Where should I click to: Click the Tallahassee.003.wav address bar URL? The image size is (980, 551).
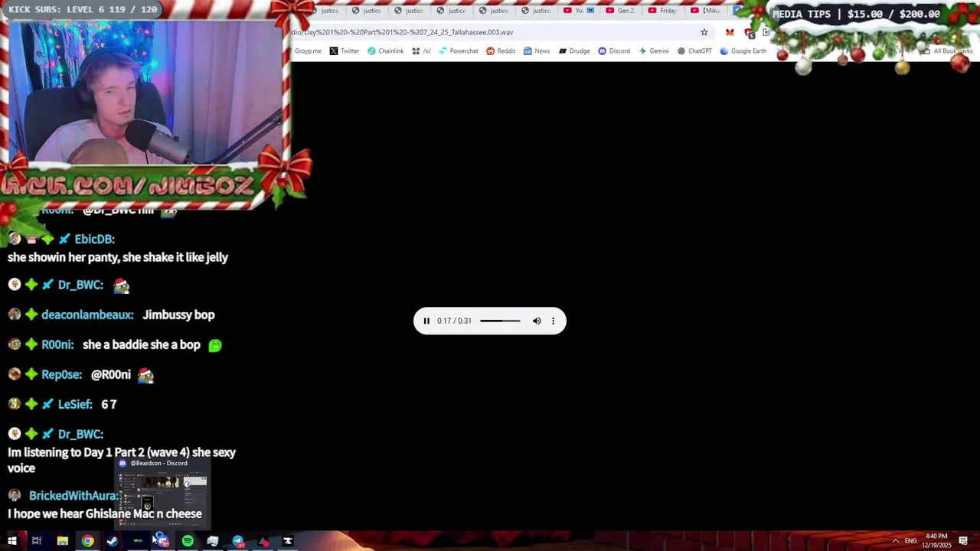[x=402, y=32]
